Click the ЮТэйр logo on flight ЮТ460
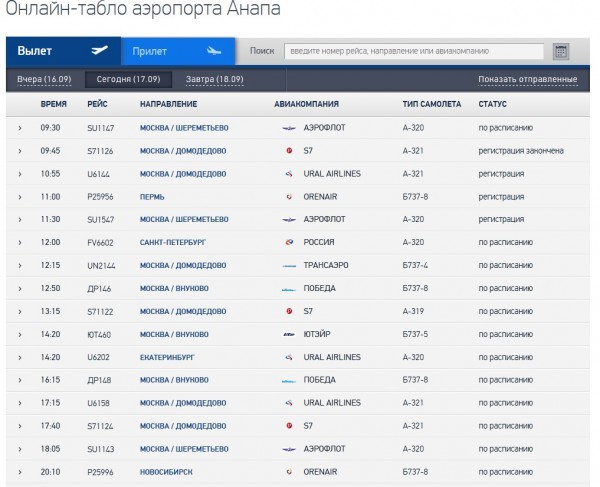 coord(290,334)
